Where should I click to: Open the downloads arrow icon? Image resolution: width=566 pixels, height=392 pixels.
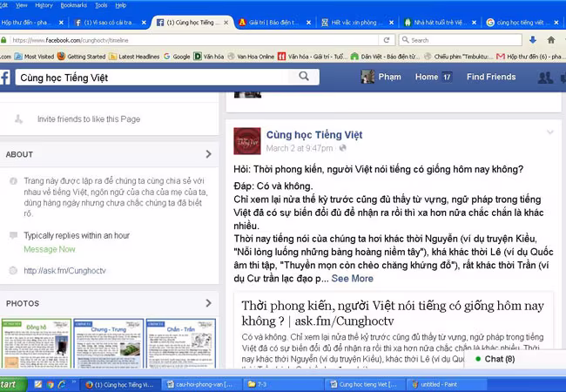tap(533, 40)
